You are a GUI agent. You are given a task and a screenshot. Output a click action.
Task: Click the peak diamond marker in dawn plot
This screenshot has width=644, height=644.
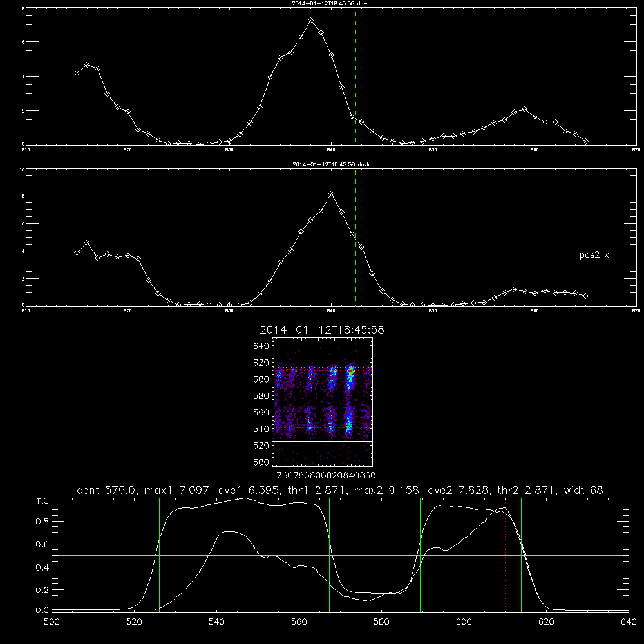pos(311,20)
